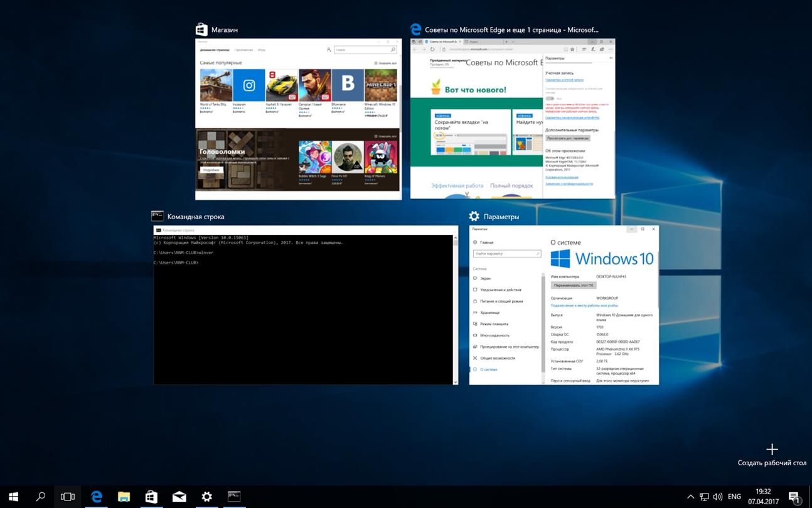Click the favorites star icon in Edge's address bar
This screenshot has height=508, width=812.
[x=572, y=50]
